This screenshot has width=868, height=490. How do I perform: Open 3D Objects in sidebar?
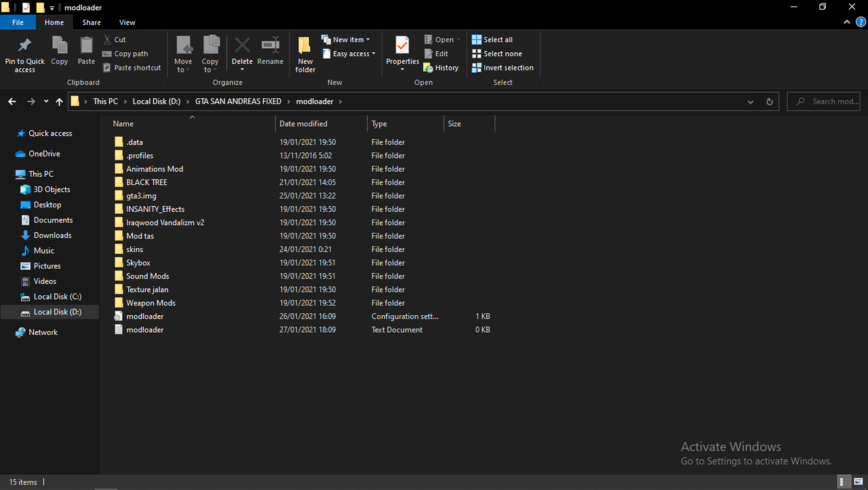[x=52, y=190]
